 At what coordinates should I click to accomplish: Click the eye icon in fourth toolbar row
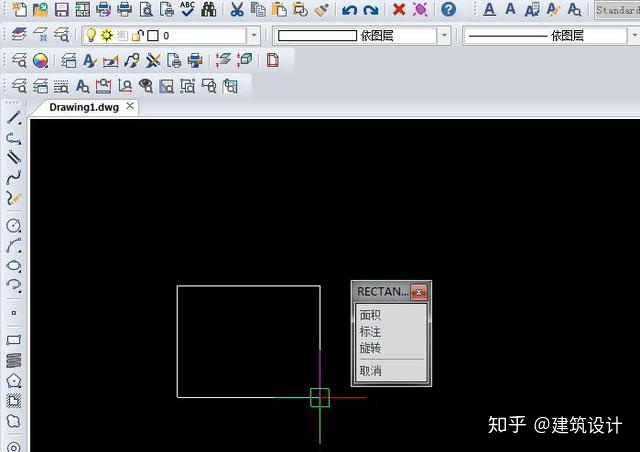click(146, 86)
